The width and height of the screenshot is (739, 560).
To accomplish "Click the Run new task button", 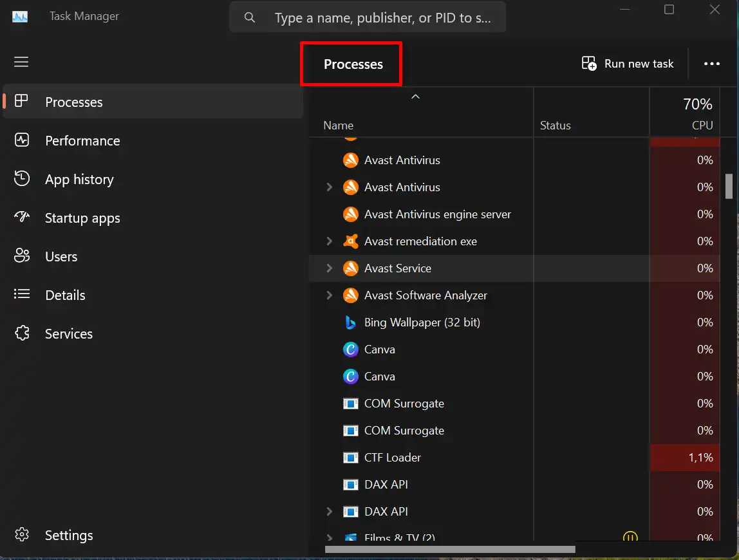I will click(627, 64).
